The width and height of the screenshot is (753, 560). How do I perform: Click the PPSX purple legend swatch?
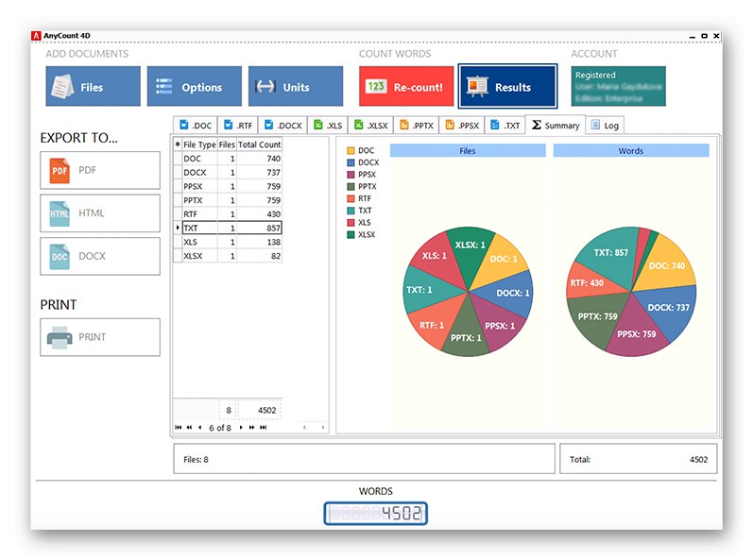click(x=351, y=175)
